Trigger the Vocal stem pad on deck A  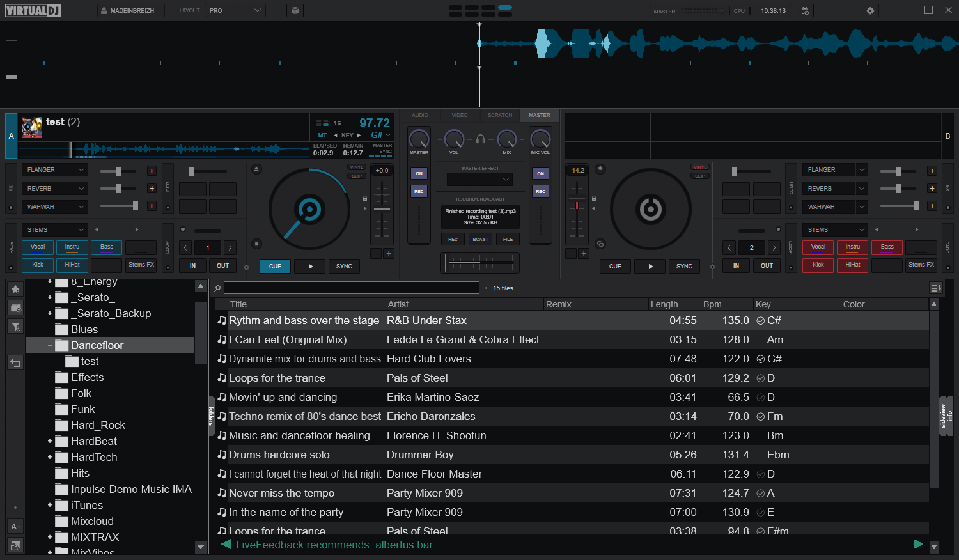tap(38, 247)
